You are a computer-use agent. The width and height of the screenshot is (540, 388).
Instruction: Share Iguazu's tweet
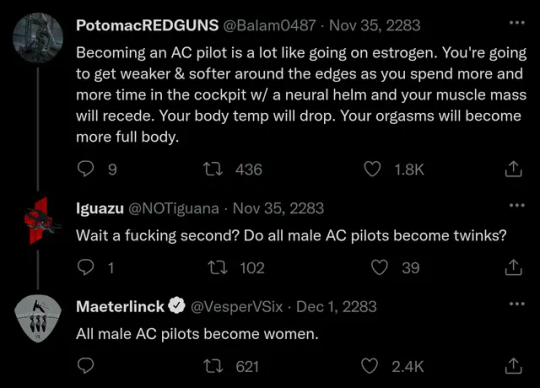point(513,268)
